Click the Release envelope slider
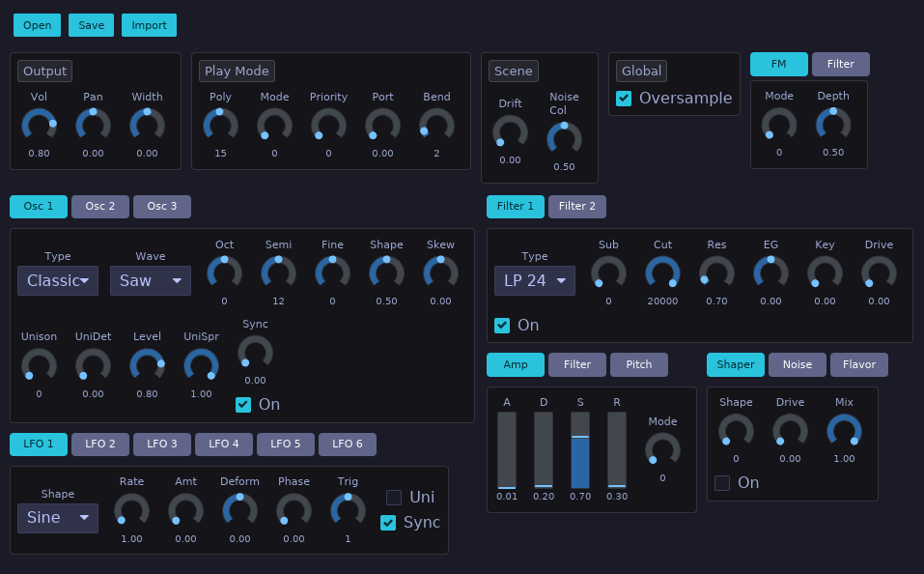This screenshot has height=574, width=924. (x=617, y=450)
